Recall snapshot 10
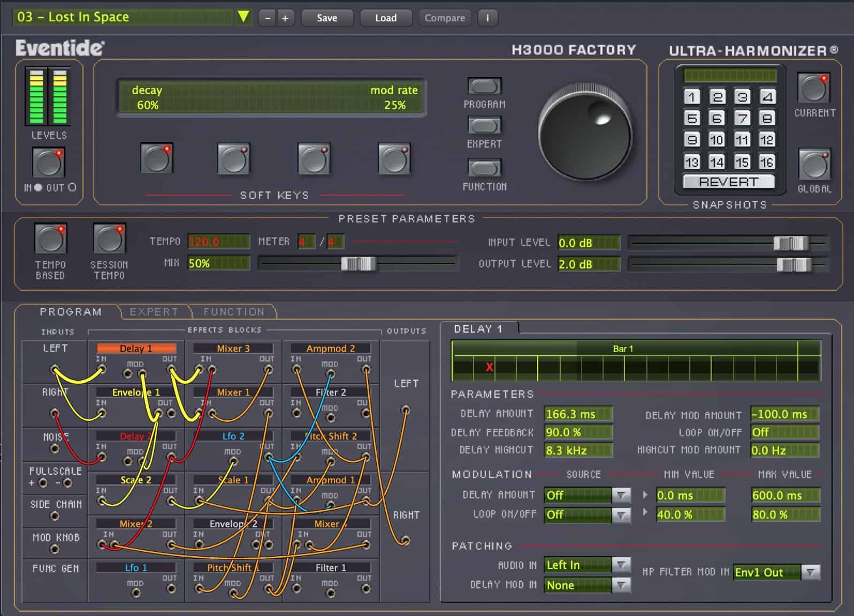854x616 pixels. pyautogui.click(x=716, y=140)
